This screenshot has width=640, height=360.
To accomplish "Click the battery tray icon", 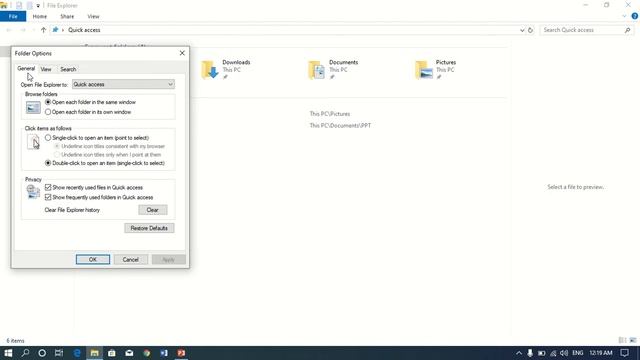I will (x=541, y=353).
